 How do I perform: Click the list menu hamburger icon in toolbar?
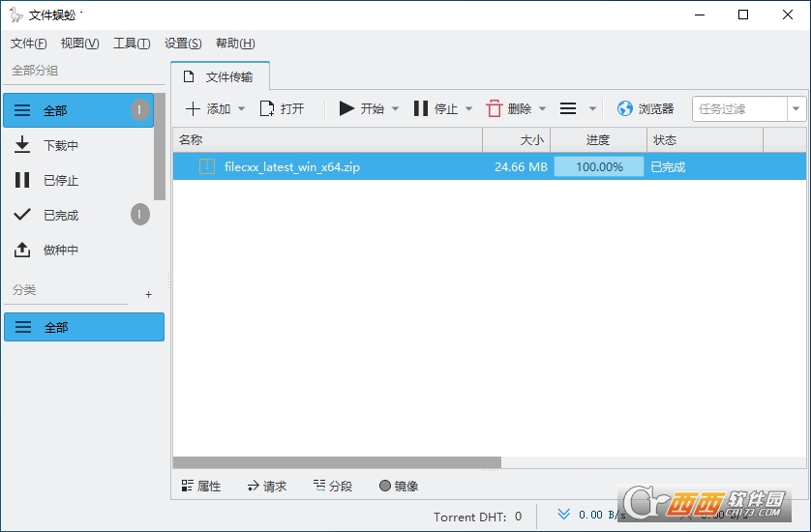(x=569, y=109)
